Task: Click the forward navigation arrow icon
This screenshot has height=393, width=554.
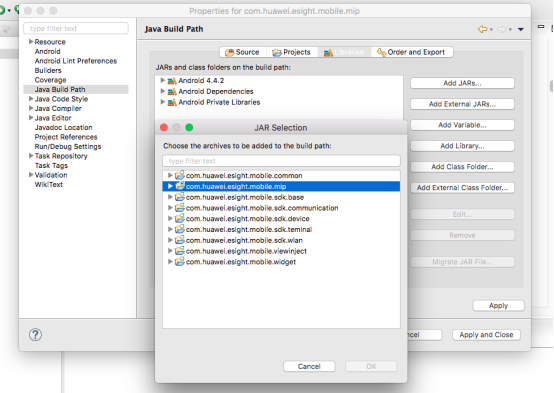Action: pos(501,29)
